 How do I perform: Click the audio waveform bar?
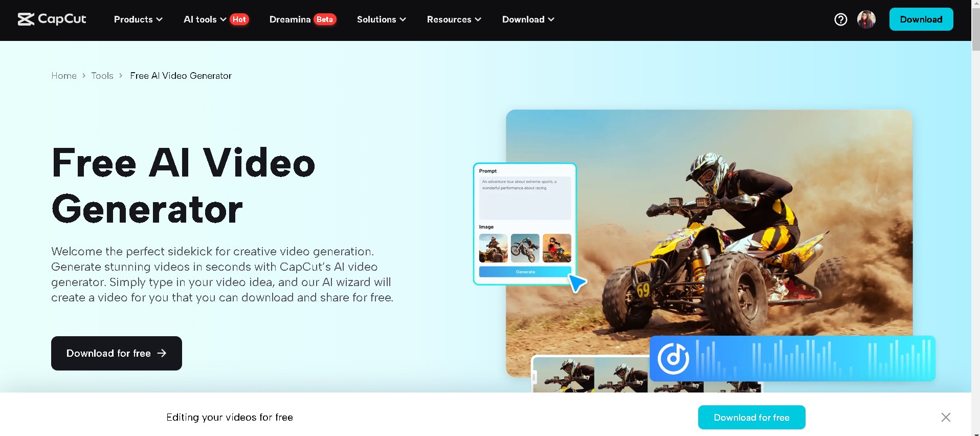[813, 358]
